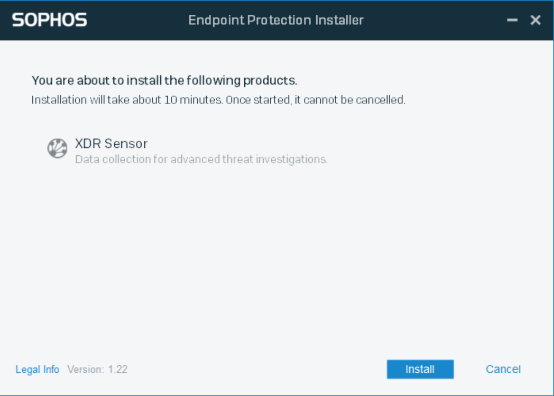Click the "You are about to install" heading
This screenshot has height=396, width=554.
point(164,81)
